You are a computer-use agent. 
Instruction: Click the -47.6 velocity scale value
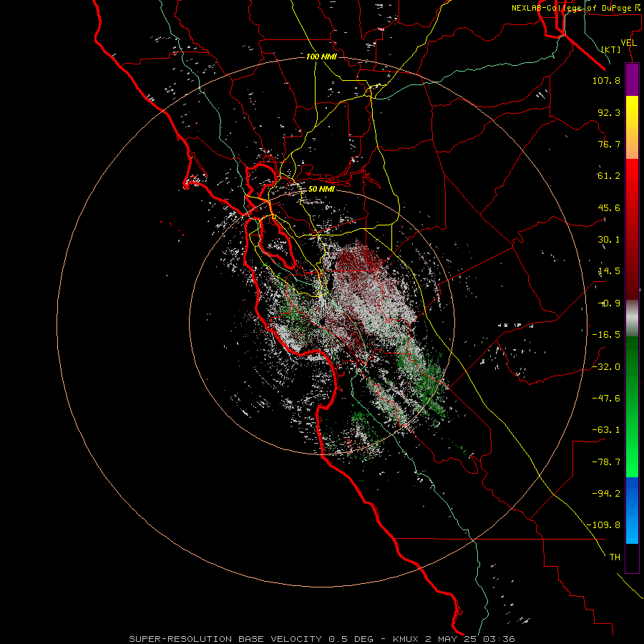606,398
